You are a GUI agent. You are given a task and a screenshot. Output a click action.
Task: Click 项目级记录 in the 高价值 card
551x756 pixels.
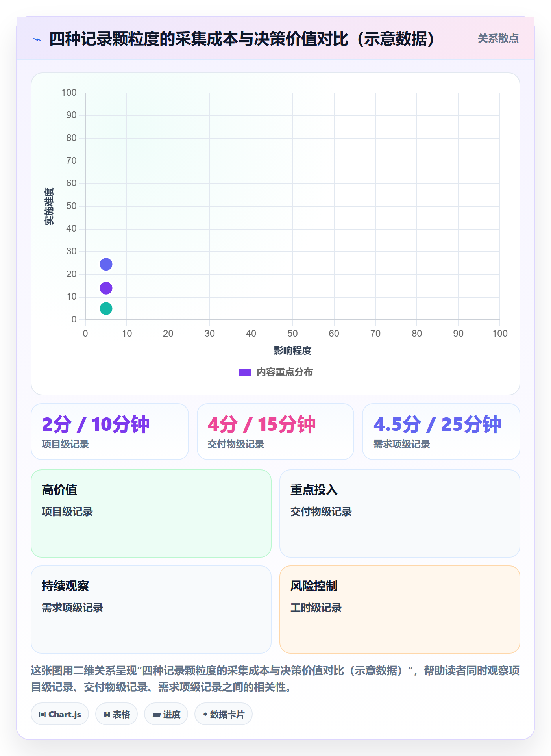(x=67, y=512)
